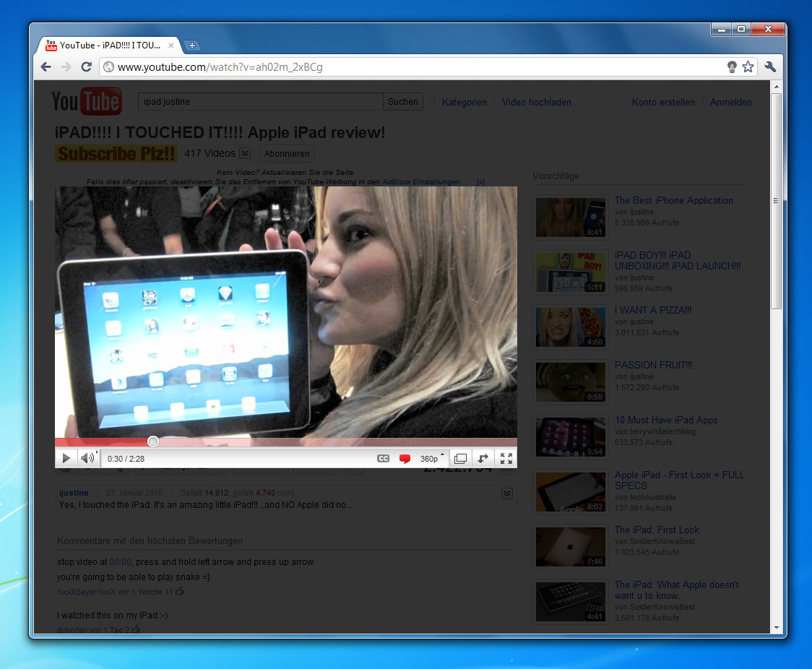This screenshot has width=812, height=669.
Task: Maximize the Chrome window
Action: point(741,29)
